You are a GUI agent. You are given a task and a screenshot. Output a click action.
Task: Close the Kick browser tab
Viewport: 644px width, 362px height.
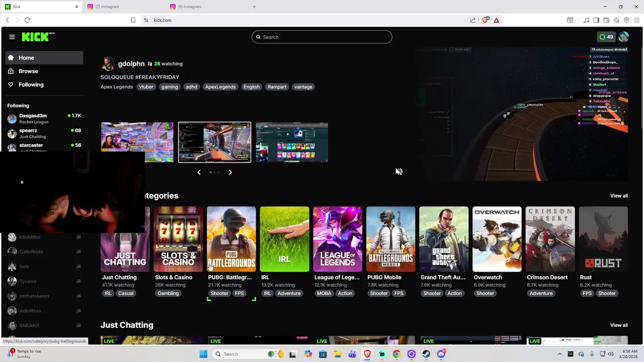(76, 7)
